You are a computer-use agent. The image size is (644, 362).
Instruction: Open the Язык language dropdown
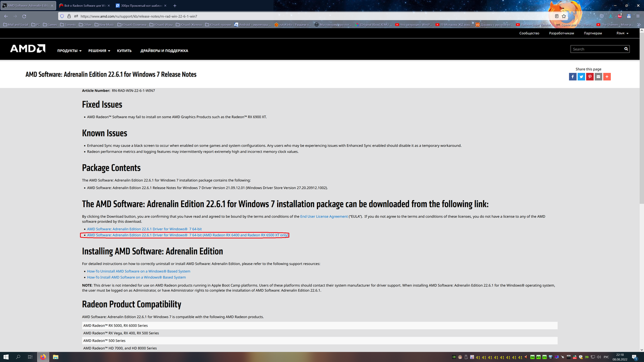click(x=622, y=33)
